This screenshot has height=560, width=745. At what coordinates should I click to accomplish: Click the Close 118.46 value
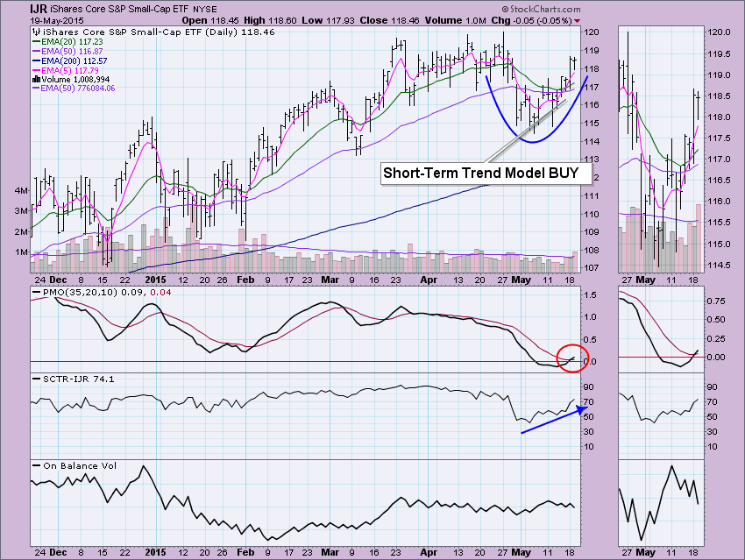point(390,20)
